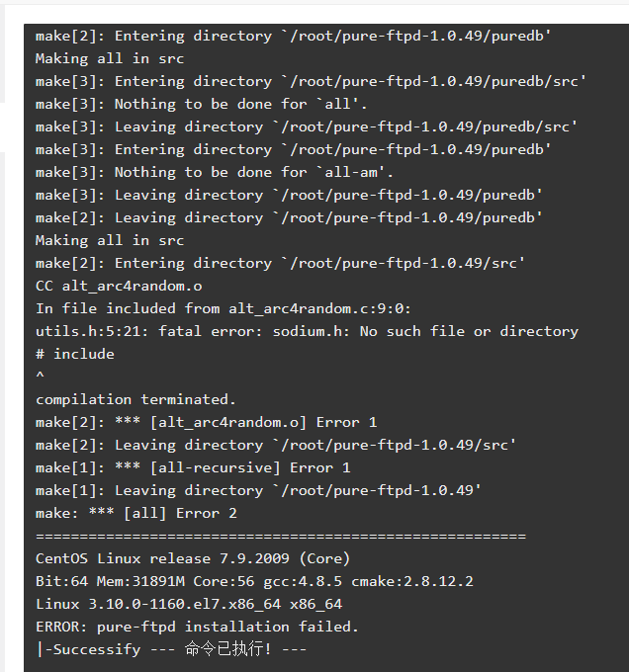Click 'ERROR: pure-ftpd installation failed.' text
This screenshot has height=672, width=629.
pyautogui.click(x=197, y=627)
